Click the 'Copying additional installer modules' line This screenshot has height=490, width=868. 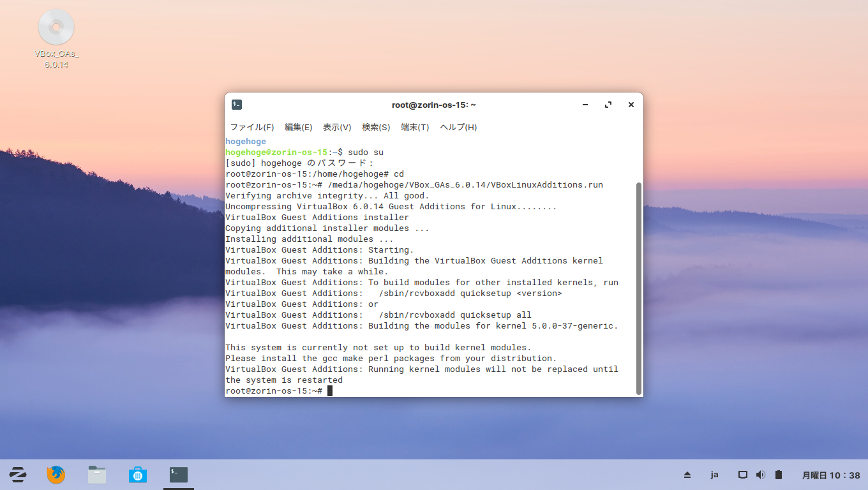[x=327, y=228]
